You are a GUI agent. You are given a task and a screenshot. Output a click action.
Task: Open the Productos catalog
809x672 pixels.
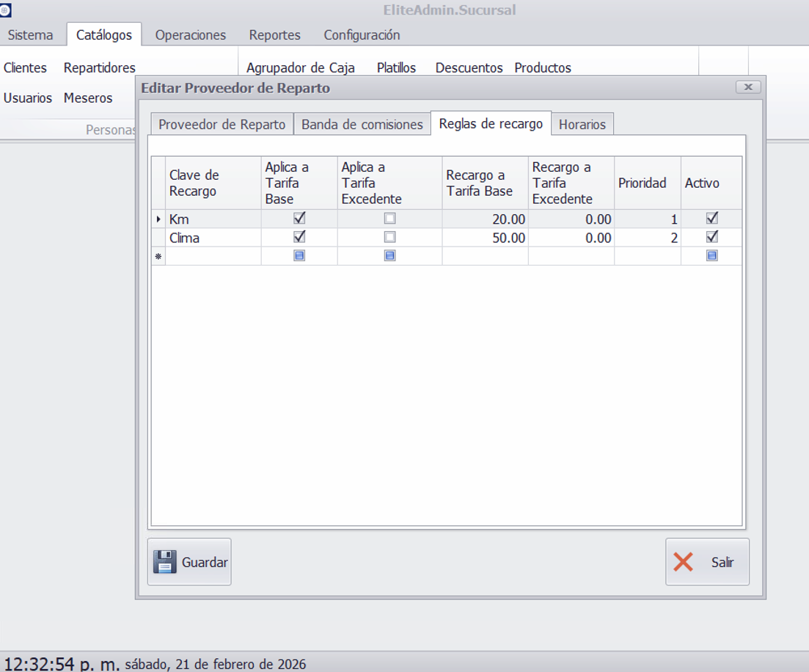click(x=543, y=67)
